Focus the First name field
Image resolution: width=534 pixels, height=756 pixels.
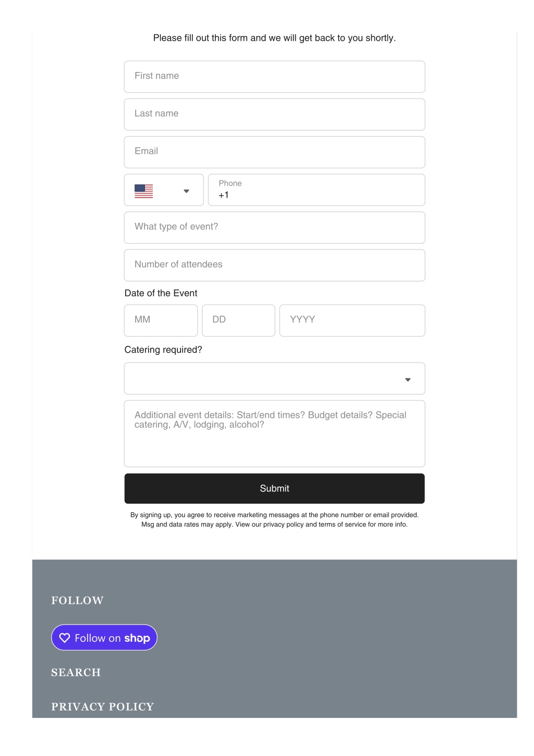(x=274, y=77)
